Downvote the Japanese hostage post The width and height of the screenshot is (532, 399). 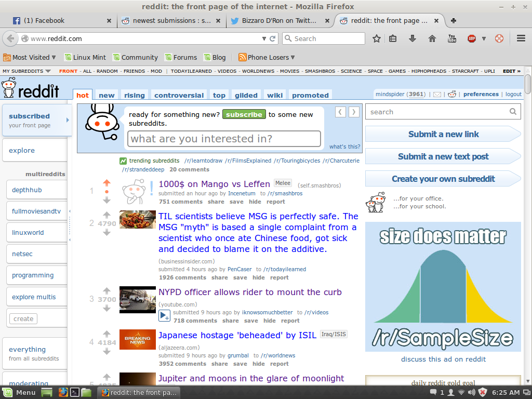tap(107, 352)
